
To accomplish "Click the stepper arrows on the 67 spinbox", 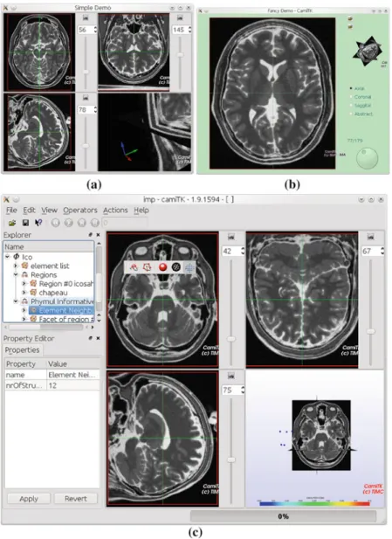I will [382, 251].
